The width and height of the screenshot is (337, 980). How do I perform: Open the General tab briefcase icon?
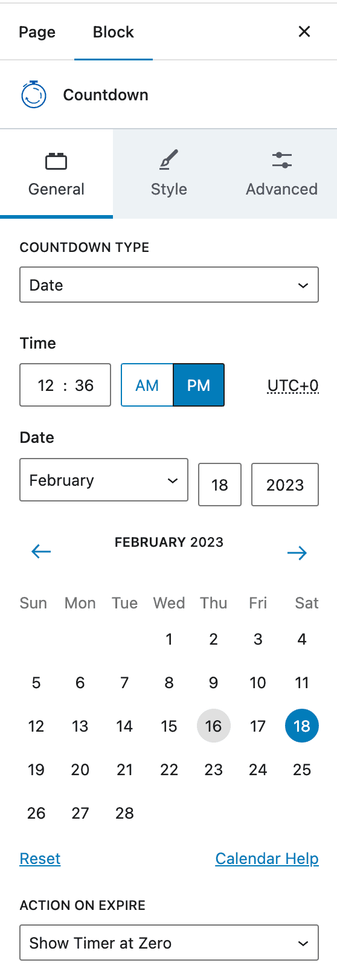(x=56, y=161)
